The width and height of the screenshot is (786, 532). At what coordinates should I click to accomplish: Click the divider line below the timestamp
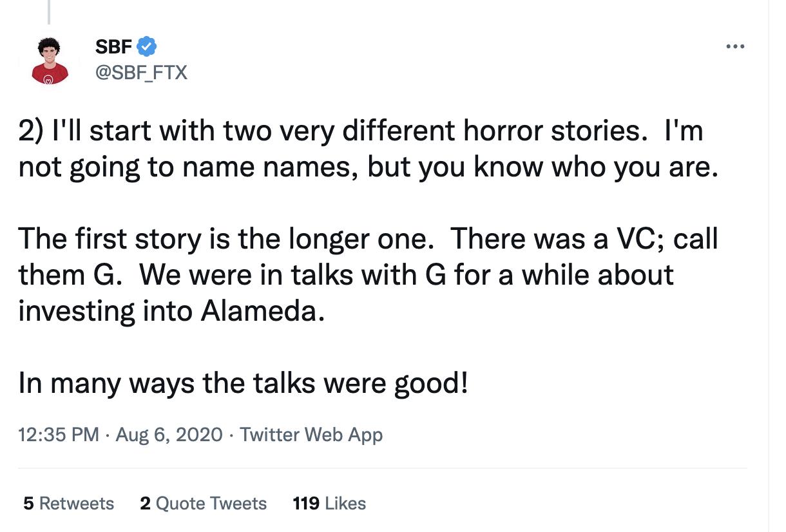383,468
